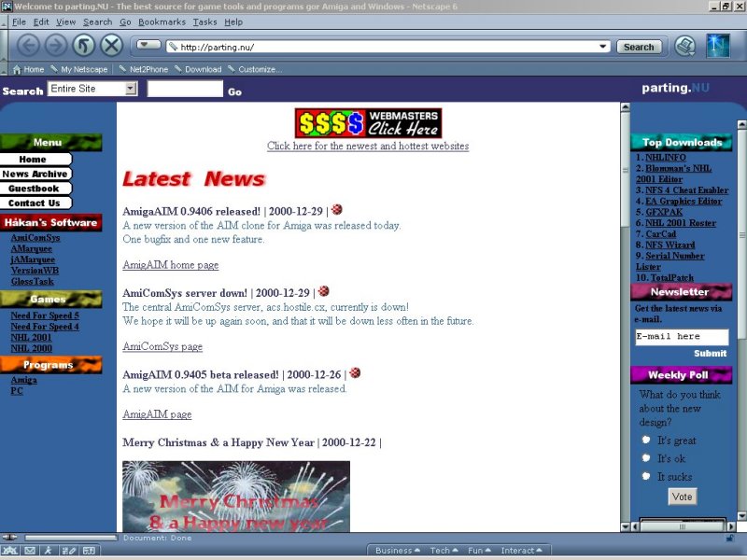Select the "It's ok" poll option
This screenshot has width=747, height=560.
(646, 457)
